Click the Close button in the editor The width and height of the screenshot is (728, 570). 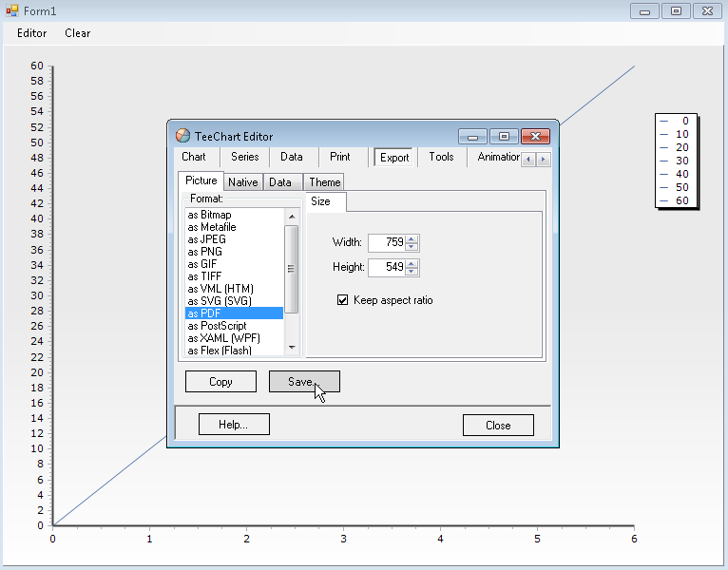pyautogui.click(x=498, y=426)
